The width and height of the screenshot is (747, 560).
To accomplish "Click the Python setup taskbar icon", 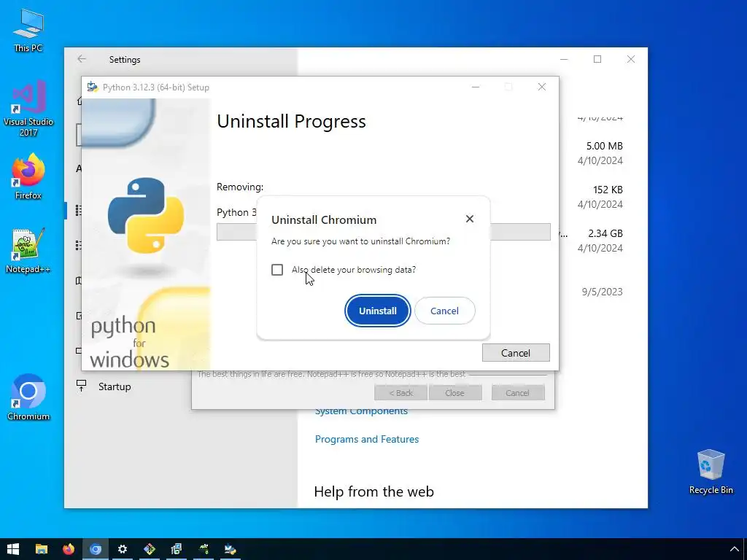I will tap(231, 549).
